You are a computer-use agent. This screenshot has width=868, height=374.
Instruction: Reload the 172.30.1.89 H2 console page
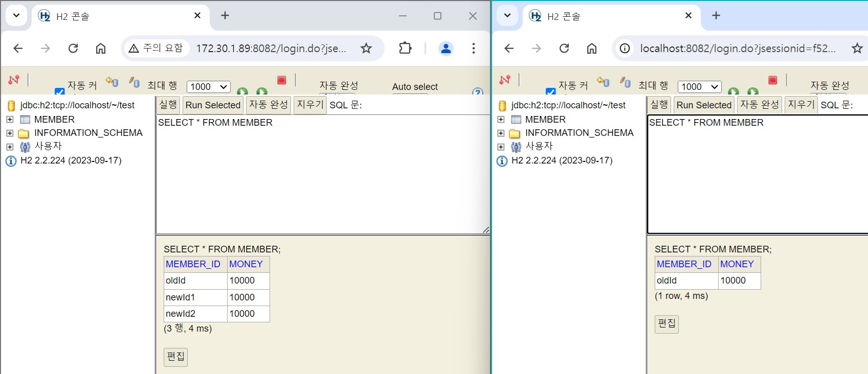[x=73, y=48]
